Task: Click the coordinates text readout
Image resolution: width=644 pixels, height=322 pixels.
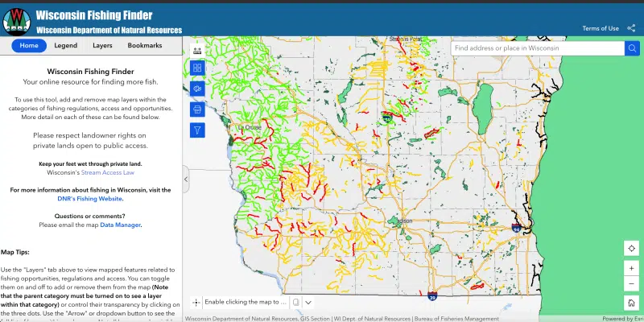Action: tap(246, 303)
